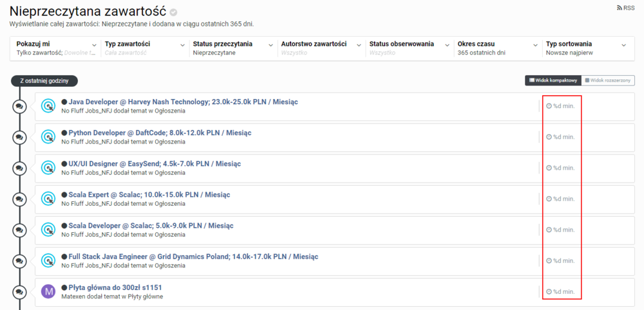
Task: Click the unread dot on Scala Expert topic
Action: (x=64, y=195)
